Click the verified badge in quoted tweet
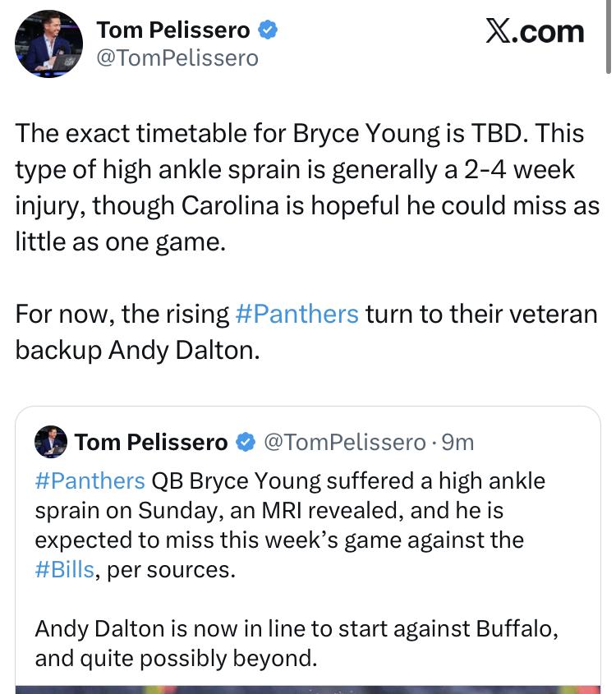The height and width of the screenshot is (694, 616). (245, 443)
